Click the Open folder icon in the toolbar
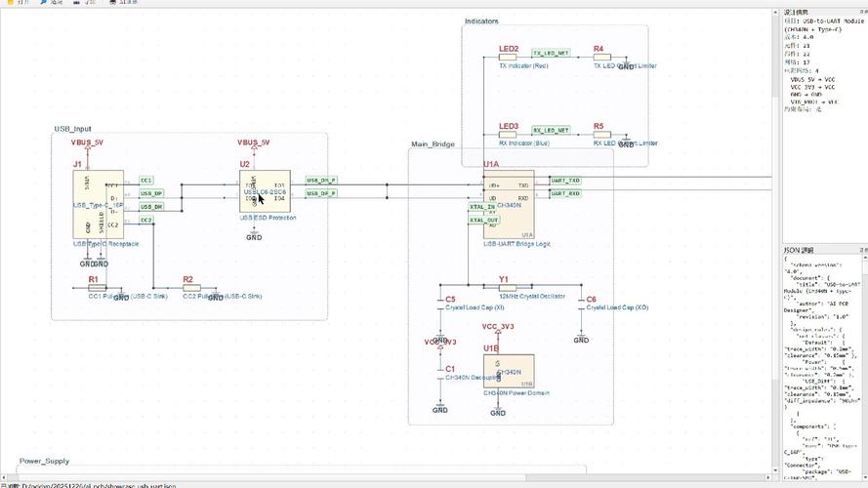This screenshot has width=868, height=488. coord(10,2)
